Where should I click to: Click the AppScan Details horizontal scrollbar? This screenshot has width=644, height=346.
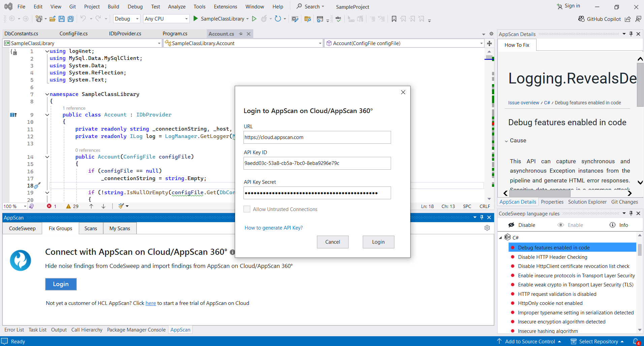click(x=540, y=193)
